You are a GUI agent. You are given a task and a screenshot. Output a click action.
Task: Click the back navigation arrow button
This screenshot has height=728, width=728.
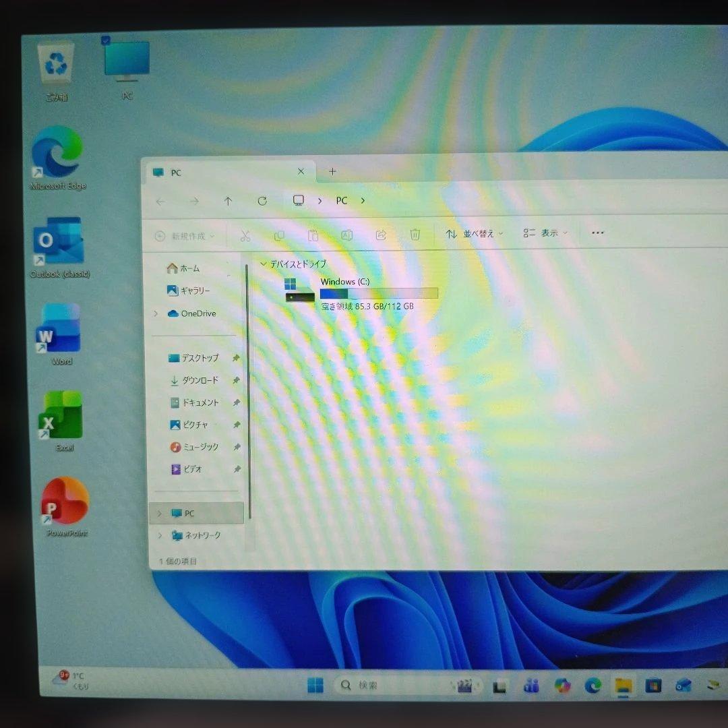[x=160, y=200]
